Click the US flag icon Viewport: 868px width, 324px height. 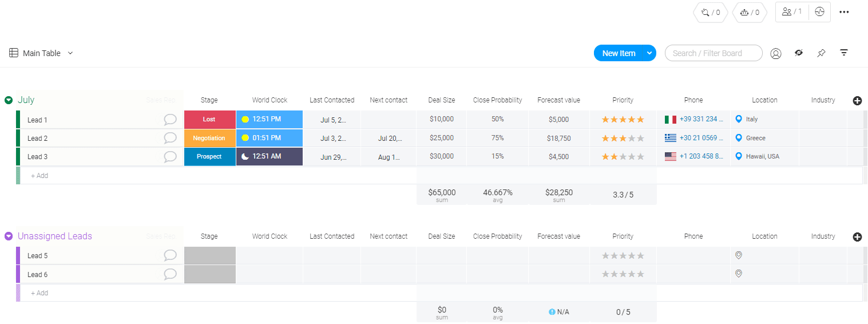[671, 156]
